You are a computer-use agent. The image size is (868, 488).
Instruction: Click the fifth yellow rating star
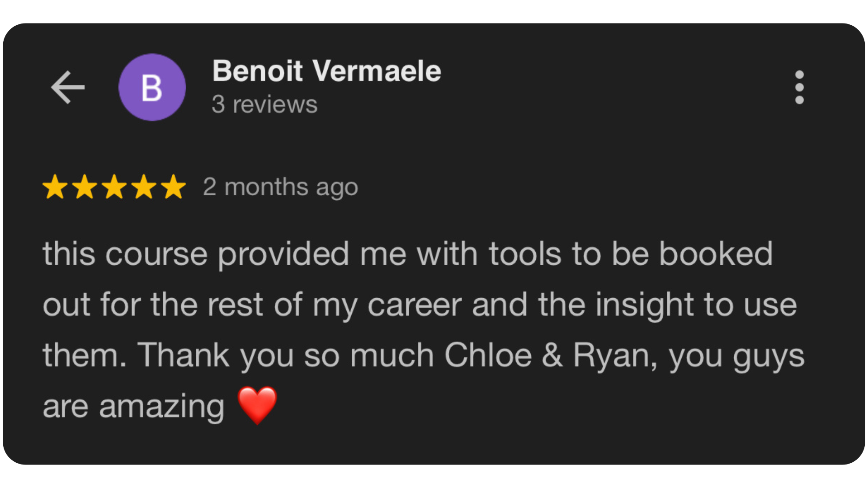[x=174, y=187]
